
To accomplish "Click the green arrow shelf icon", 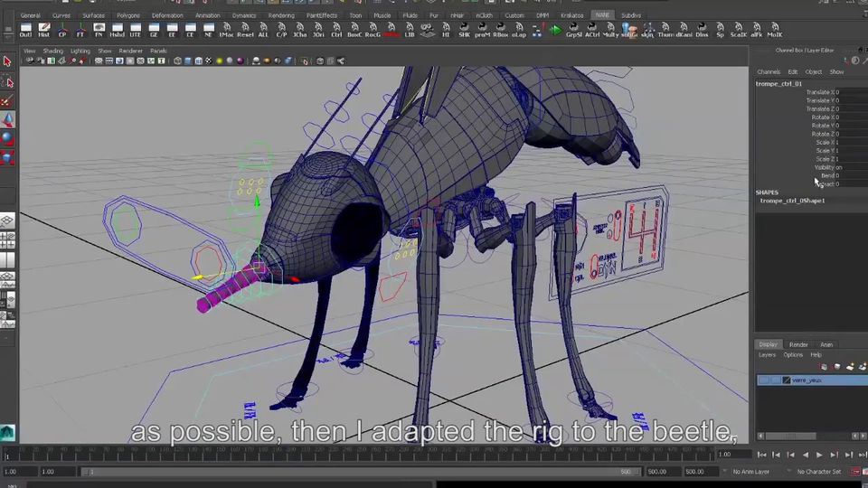I will click(x=555, y=29).
